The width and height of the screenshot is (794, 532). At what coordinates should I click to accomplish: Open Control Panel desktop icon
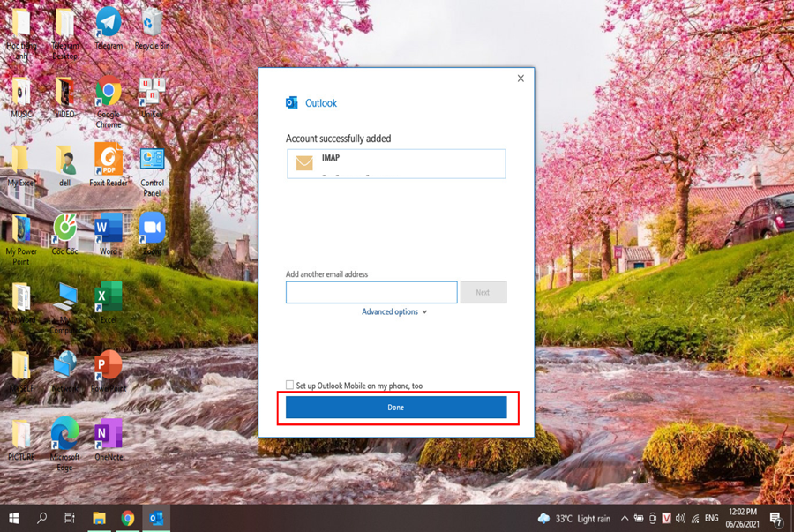(x=152, y=161)
